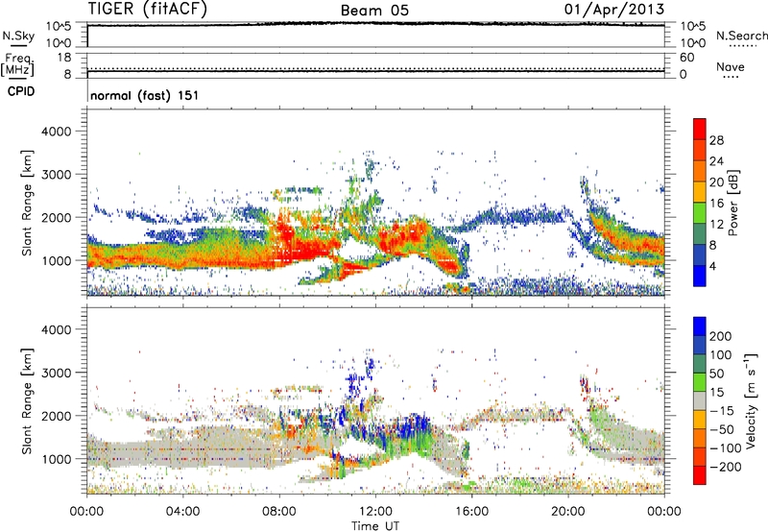Click the 01/Apr/2013 date label
Viewport: 768px width, 532px height.
point(614,10)
